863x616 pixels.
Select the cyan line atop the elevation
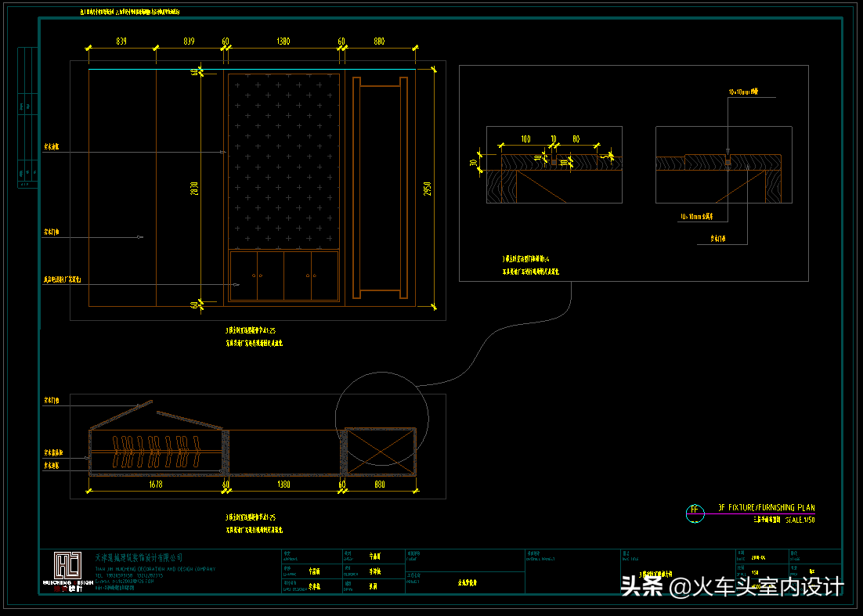(x=252, y=70)
